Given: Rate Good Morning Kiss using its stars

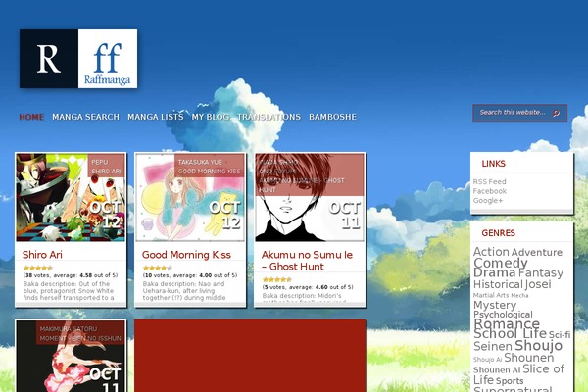Looking at the screenshot, I should tap(158, 268).
